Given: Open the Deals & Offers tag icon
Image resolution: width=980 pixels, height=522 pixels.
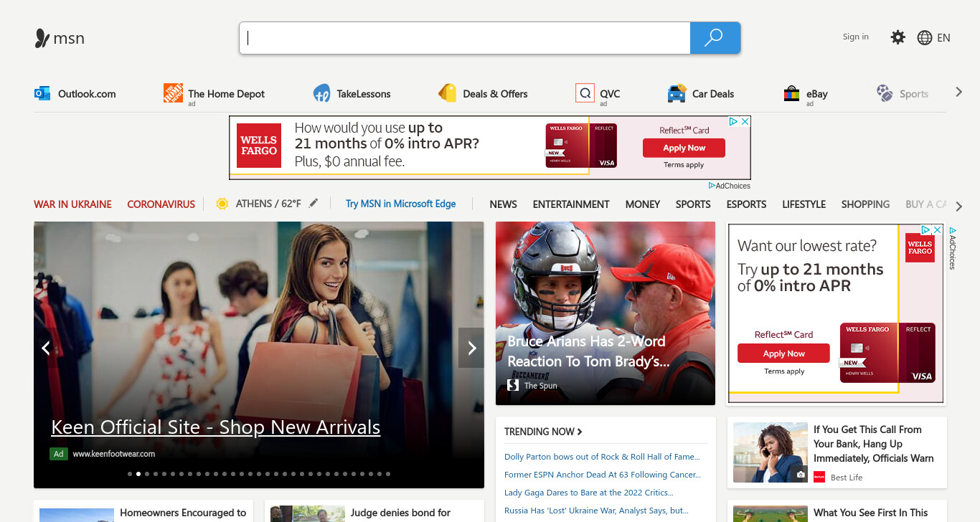Looking at the screenshot, I should [x=448, y=93].
